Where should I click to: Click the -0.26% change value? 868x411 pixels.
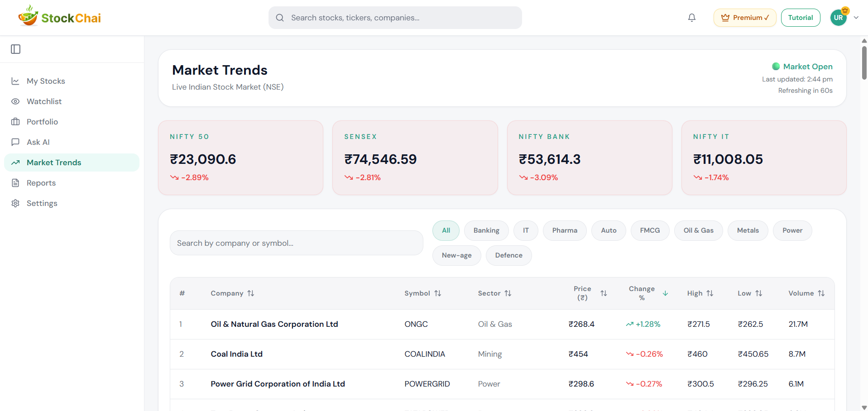point(649,354)
